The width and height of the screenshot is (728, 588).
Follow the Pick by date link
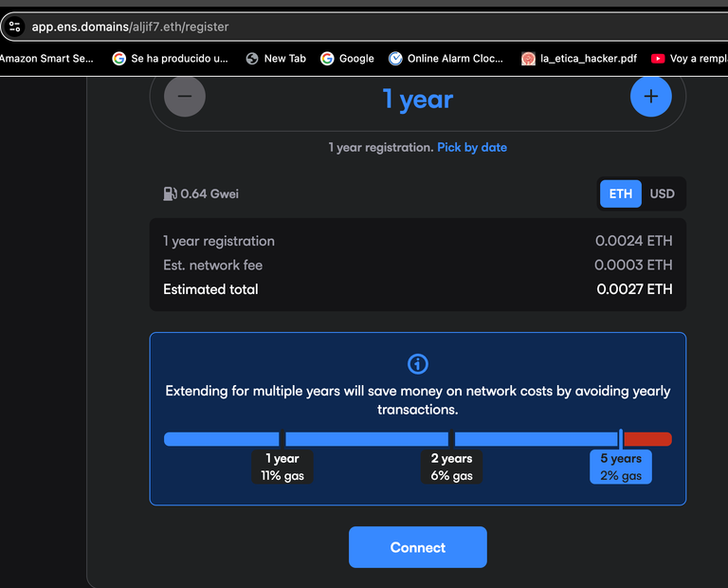(x=472, y=148)
